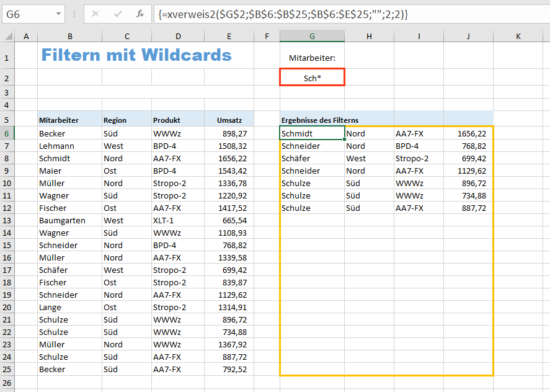Click the enter checkmark icon in formula bar

[118, 14]
